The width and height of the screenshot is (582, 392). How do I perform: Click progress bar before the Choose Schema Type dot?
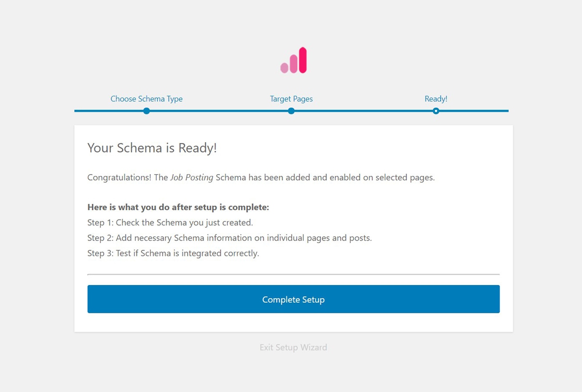click(x=109, y=111)
